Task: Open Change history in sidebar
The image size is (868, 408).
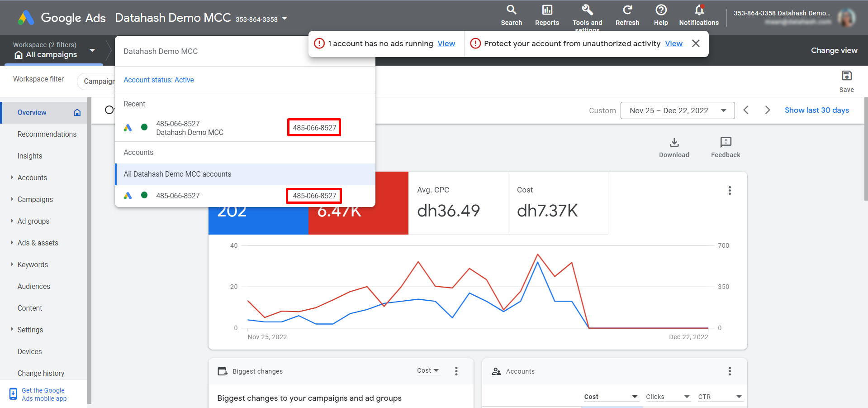Action: click(41, 373)
